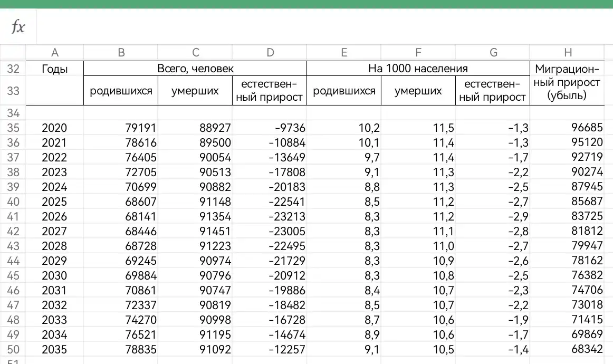Click cell with value 8,4

343,291
